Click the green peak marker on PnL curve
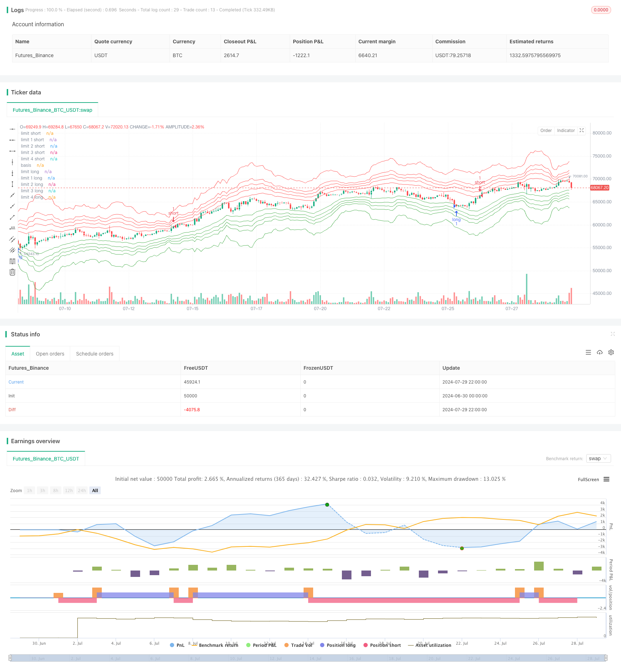The width and height of the screenshot is (621, 672). pyautogui.click(x=327, y=505)
